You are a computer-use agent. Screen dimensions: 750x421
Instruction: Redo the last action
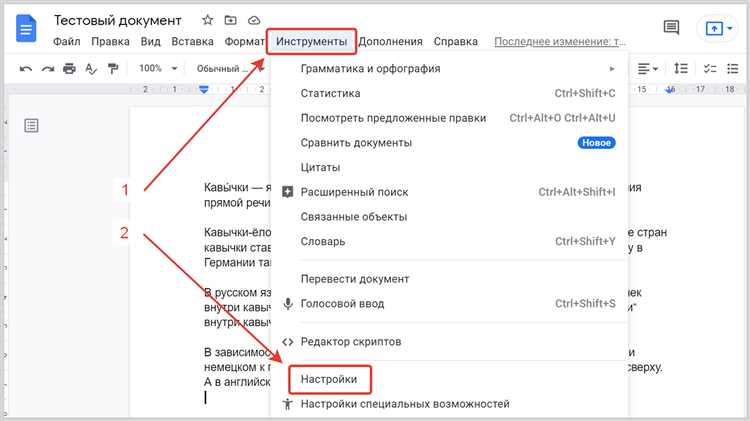coord(47,69)
